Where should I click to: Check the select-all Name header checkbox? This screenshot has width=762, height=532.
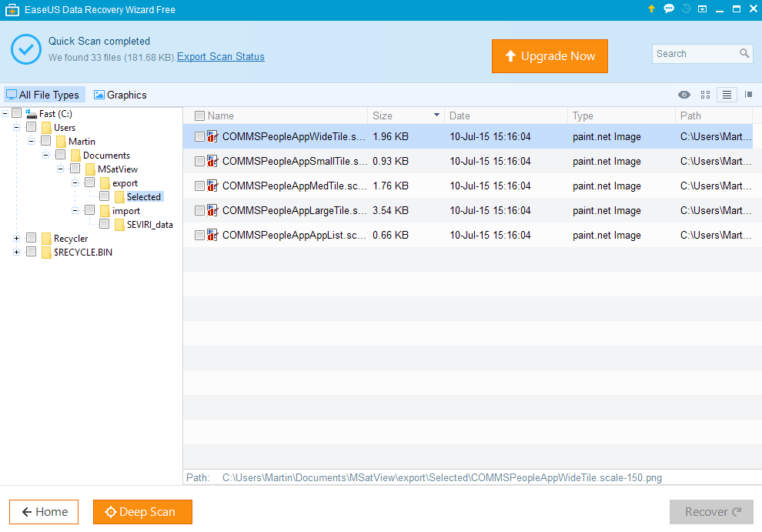click(199, 115)
